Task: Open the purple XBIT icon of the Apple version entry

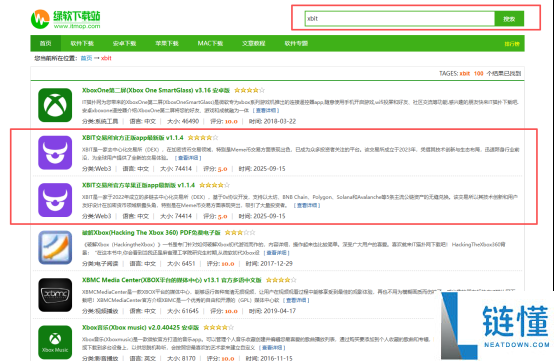Action: (55, 200)
